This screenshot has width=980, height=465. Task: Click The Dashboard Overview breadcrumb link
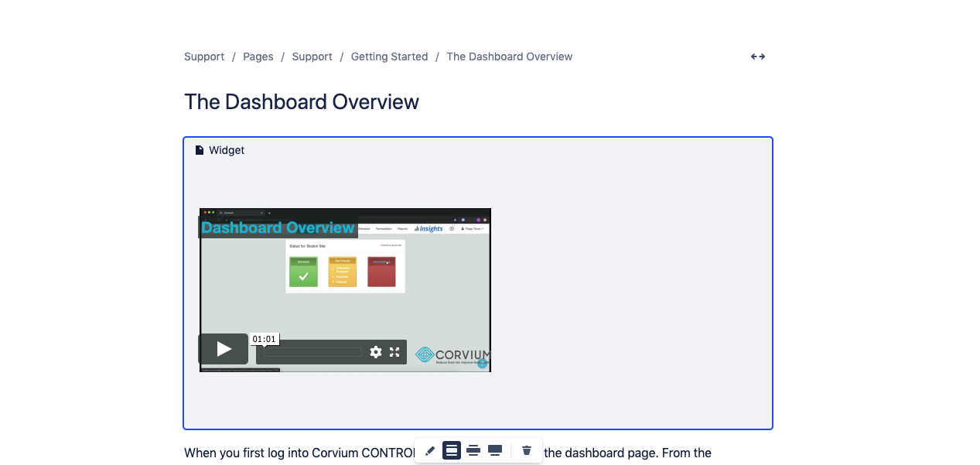pos(510,56)
